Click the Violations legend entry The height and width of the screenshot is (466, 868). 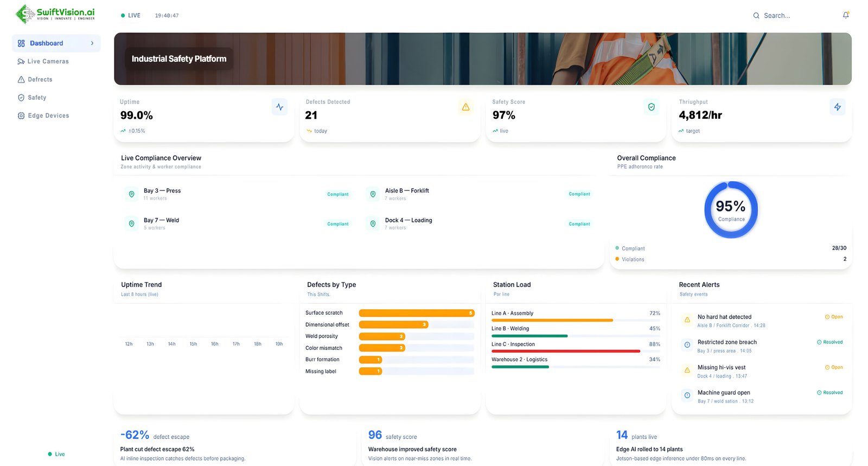click(629, 259)
